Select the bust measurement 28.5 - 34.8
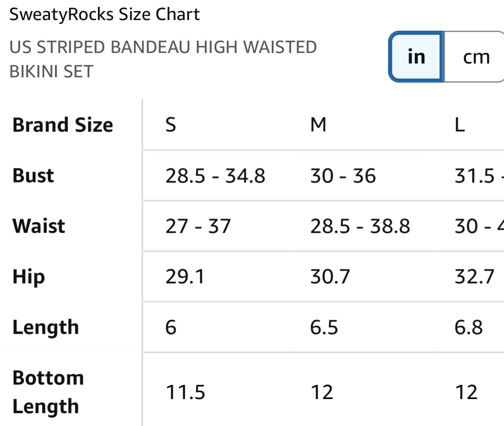Screen dimensions: 504x426 point(215,175)
